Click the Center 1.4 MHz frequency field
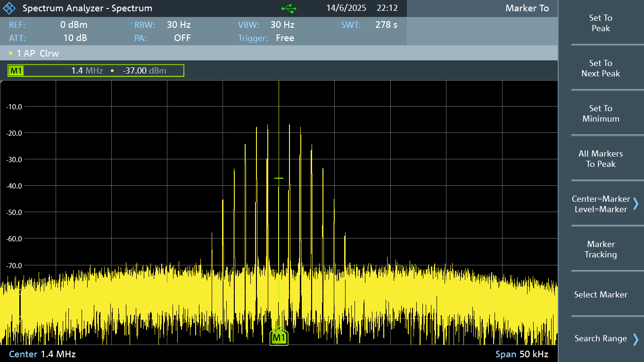 coord(42,354)
